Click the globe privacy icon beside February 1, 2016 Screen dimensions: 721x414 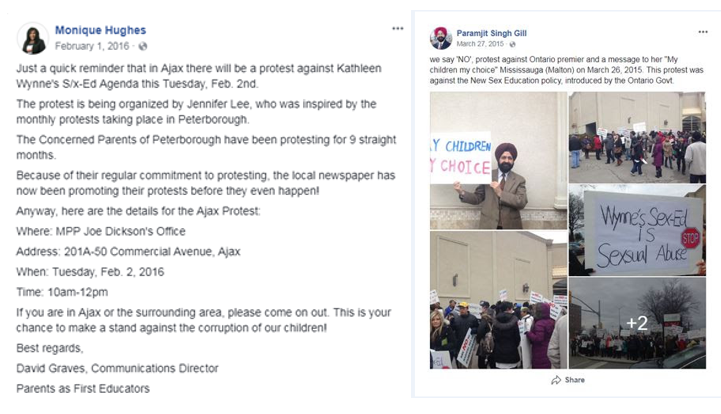click(x=143, y=46)
